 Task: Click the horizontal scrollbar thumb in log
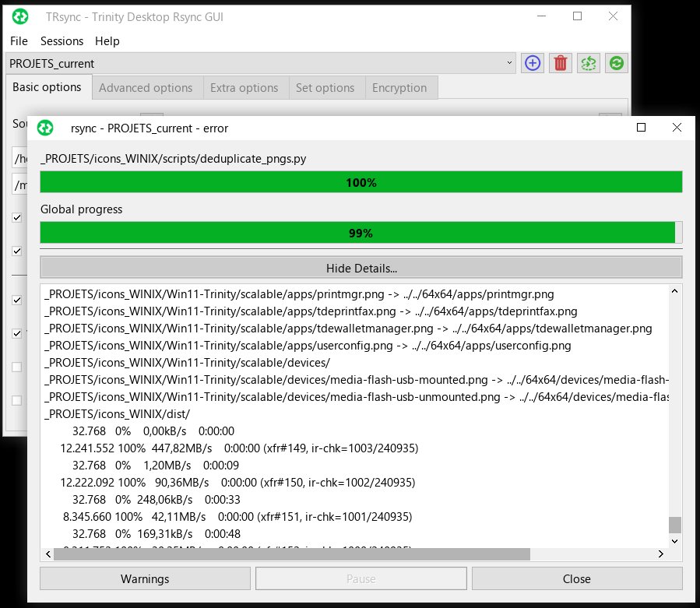(x=292, y=554)
